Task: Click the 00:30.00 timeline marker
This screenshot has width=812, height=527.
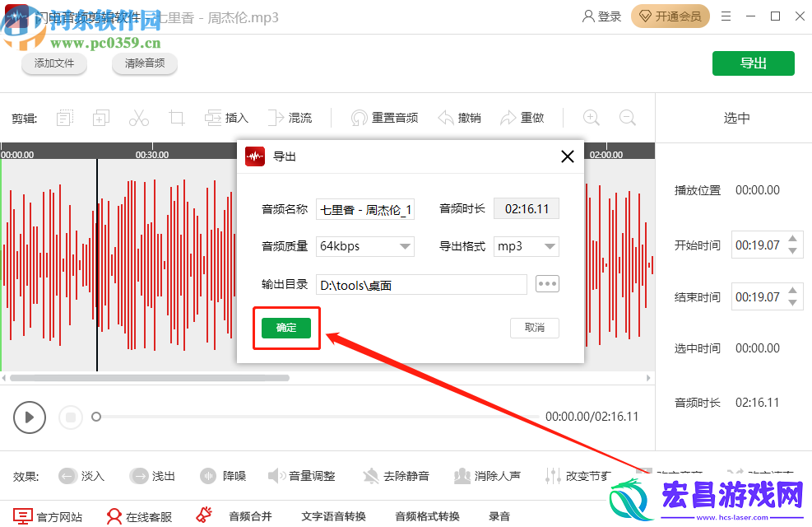Action: 152,155
